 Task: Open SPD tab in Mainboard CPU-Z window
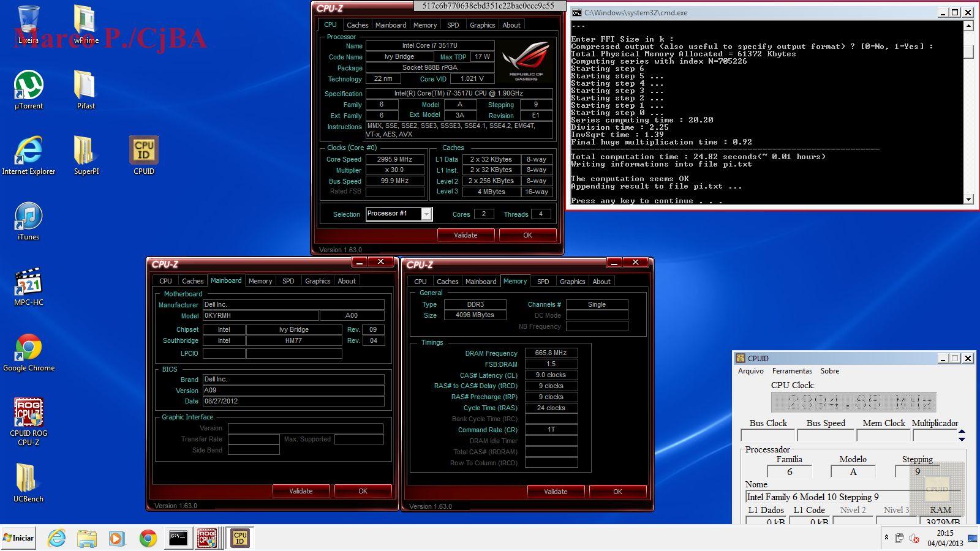point(288,281)
